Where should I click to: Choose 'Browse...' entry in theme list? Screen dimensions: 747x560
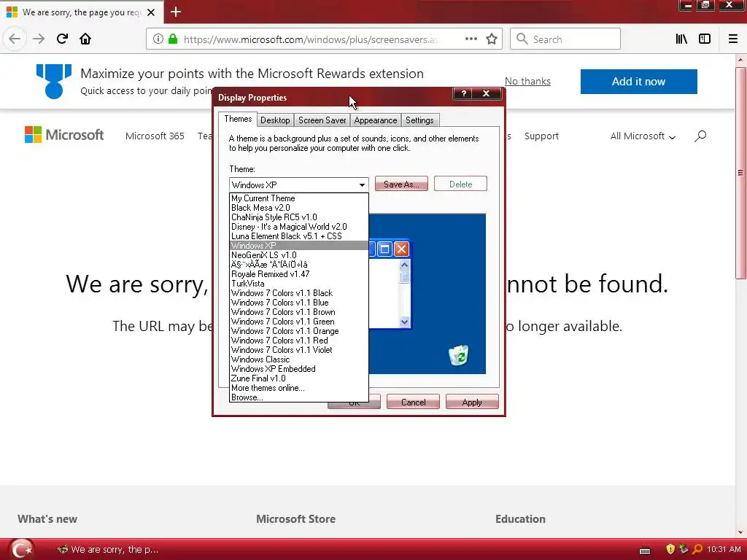(298, 397)
